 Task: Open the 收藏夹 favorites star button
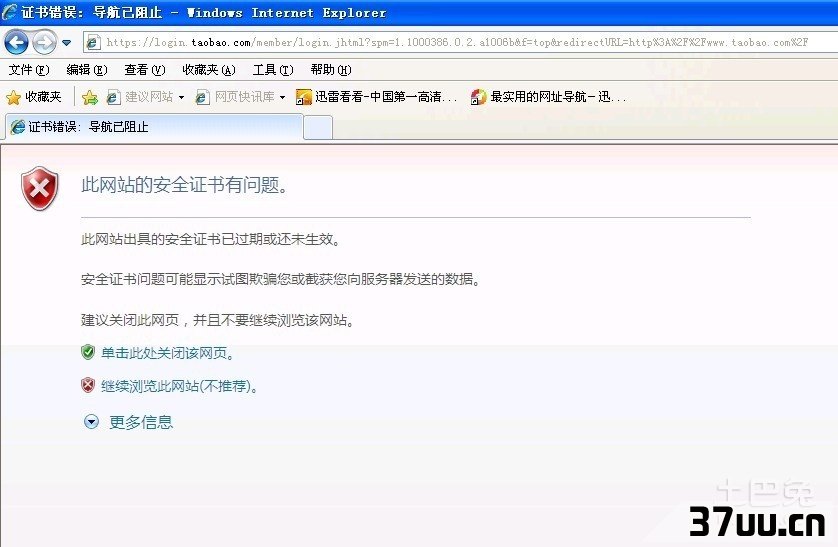pyautogui.click(x=34, y=97)
